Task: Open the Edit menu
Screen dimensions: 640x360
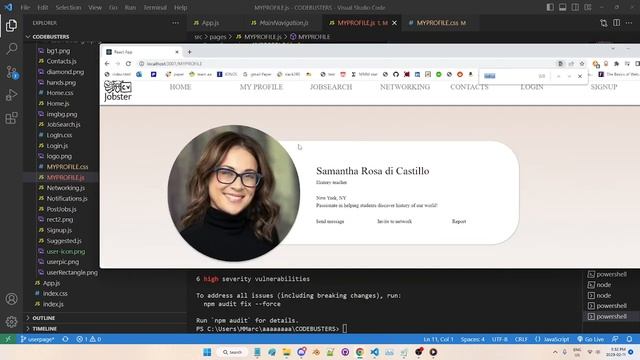Action: pos(42,7)
